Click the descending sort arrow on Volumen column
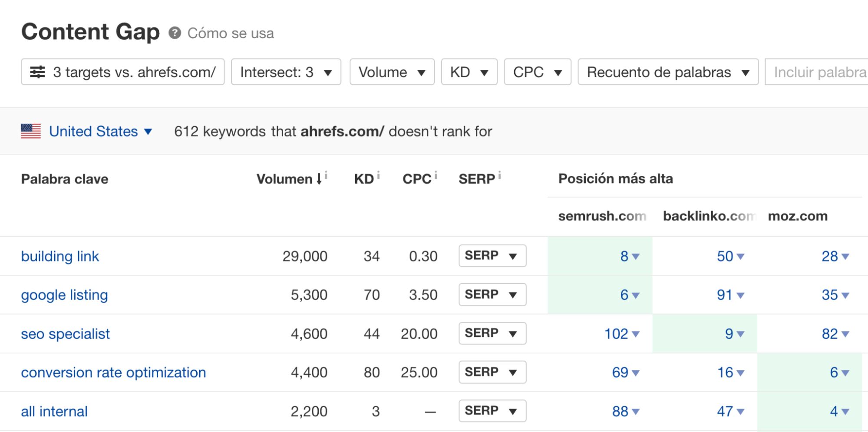Viewport: 868px width, 432px height. 319,179
